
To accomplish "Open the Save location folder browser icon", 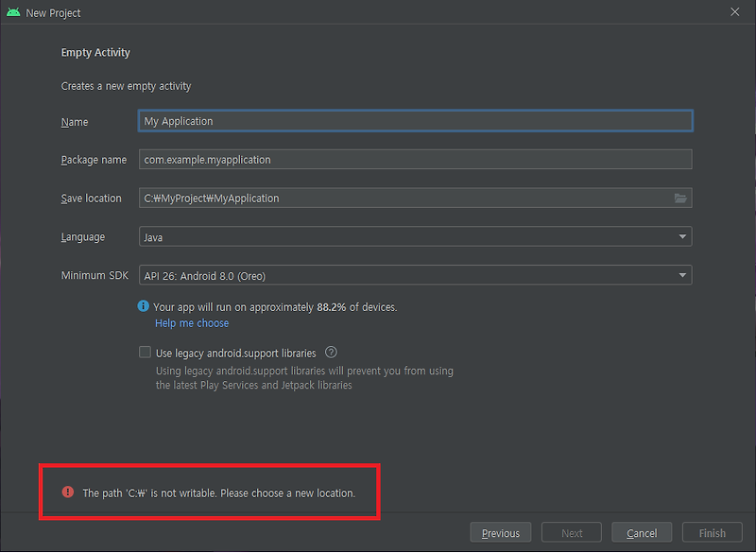I will [x=679, y=198].
